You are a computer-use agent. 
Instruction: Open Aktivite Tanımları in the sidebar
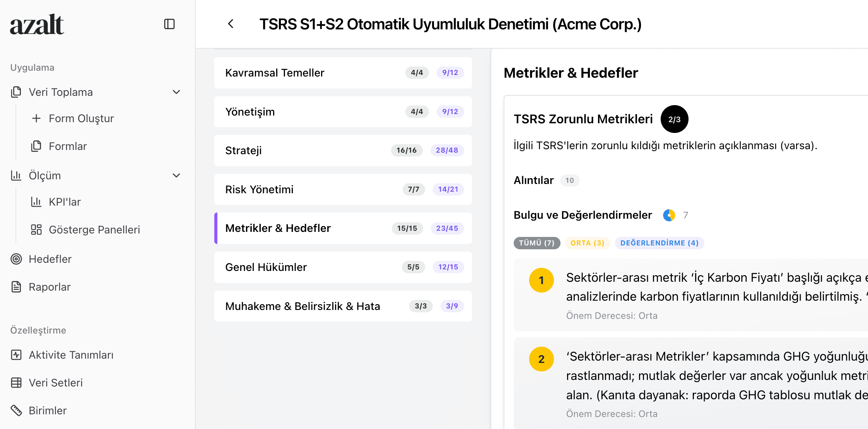click(x=71, y=355)
